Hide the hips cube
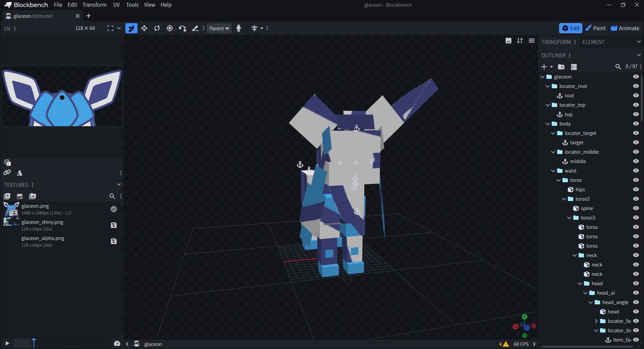Screen dimensions: 644x349 pos(636,190)
